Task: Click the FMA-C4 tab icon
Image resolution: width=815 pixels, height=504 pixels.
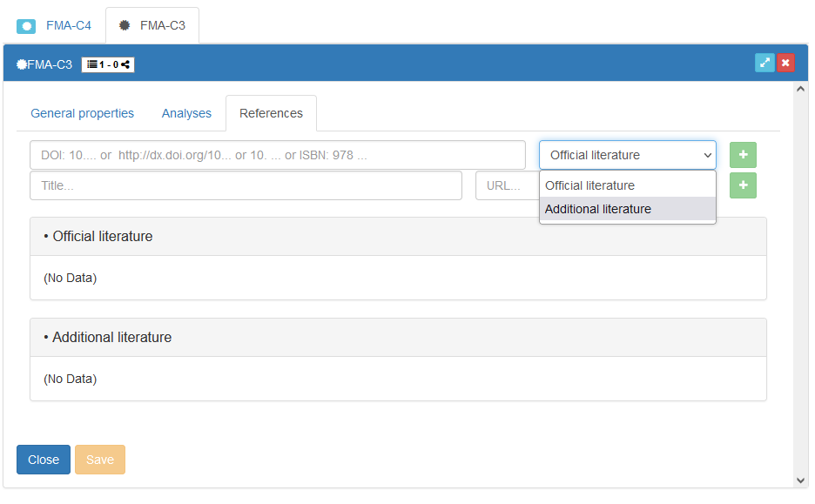Action: pyautogui.click(x=27, y=26)
